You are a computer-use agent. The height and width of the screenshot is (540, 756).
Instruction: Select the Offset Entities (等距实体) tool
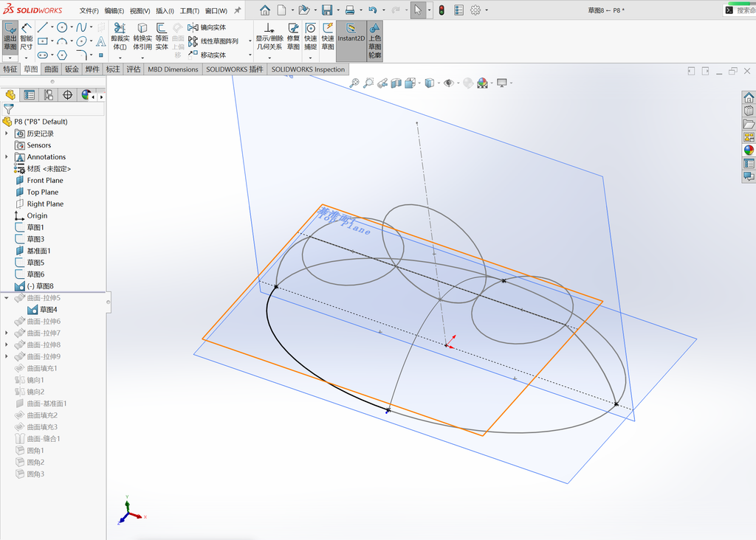tap(162, 37)
